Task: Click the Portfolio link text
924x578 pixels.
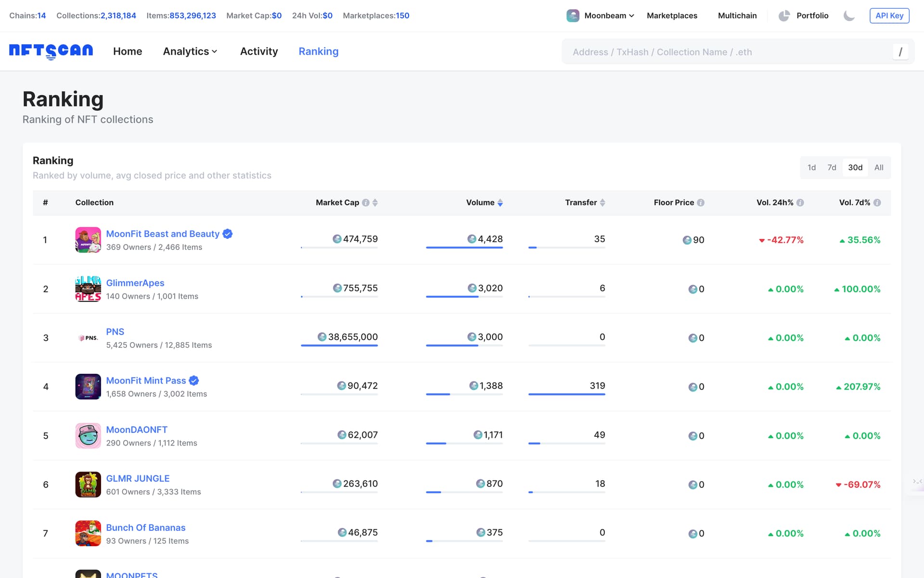Action: (x=812, y=16)
